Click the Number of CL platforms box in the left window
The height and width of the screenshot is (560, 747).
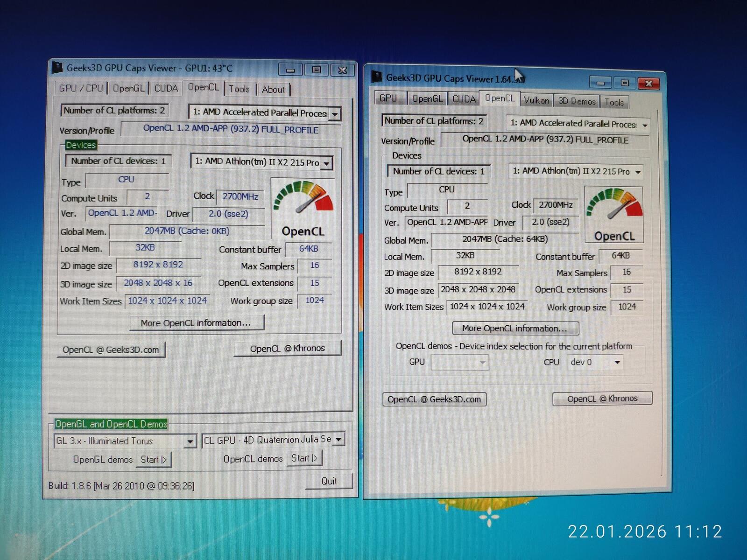pos(114,111)
